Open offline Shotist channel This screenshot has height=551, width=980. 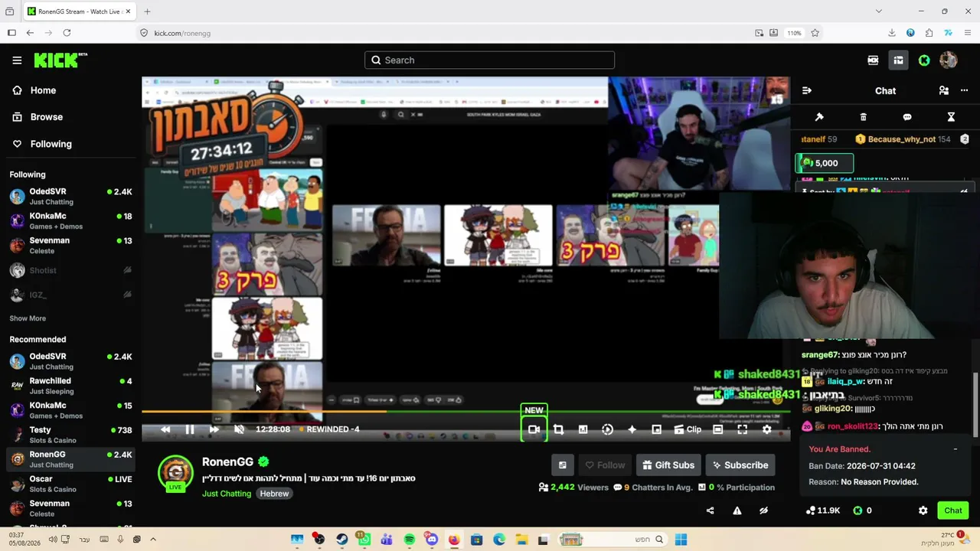tap(70, 270)
